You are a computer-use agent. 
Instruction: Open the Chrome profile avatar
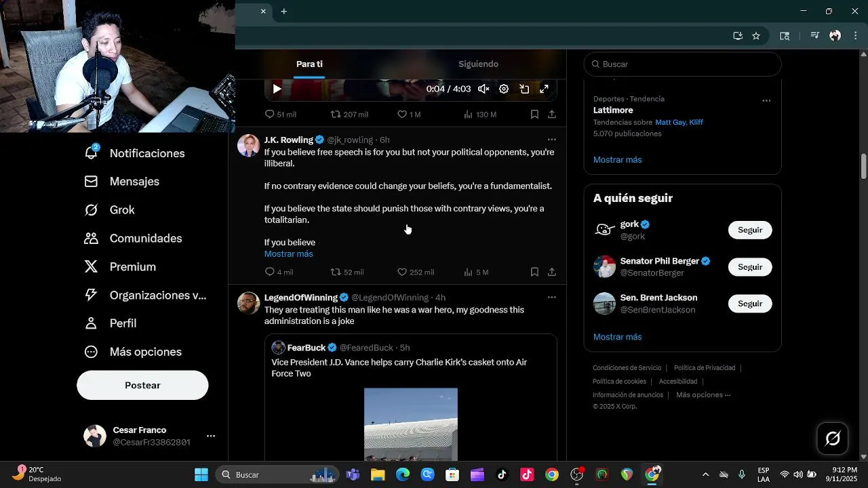coord(835,36)
